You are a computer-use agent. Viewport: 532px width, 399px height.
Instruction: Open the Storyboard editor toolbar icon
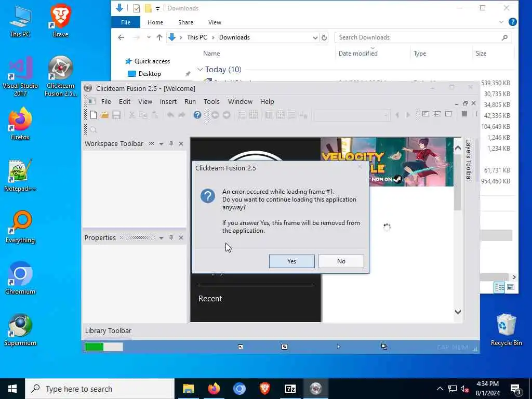242,115
